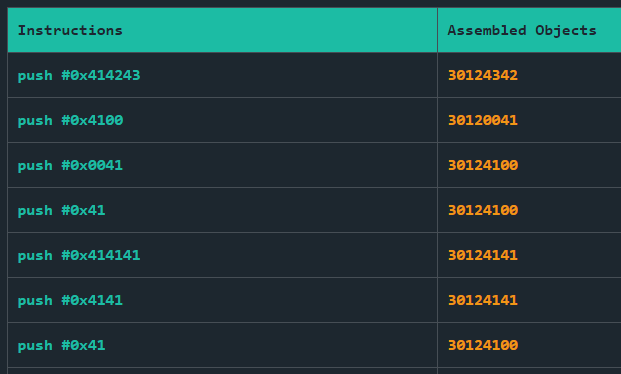The image size is (621, 374).
Task: Select the push #0x414243 instruction cell
Action: (x=222, y=75)
